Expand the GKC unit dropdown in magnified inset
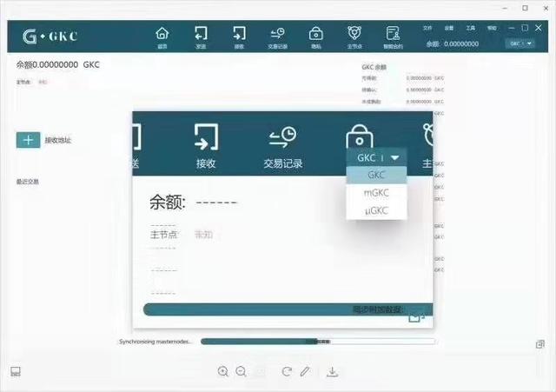The width and height of the screenshot is (556, 392). 376,157
